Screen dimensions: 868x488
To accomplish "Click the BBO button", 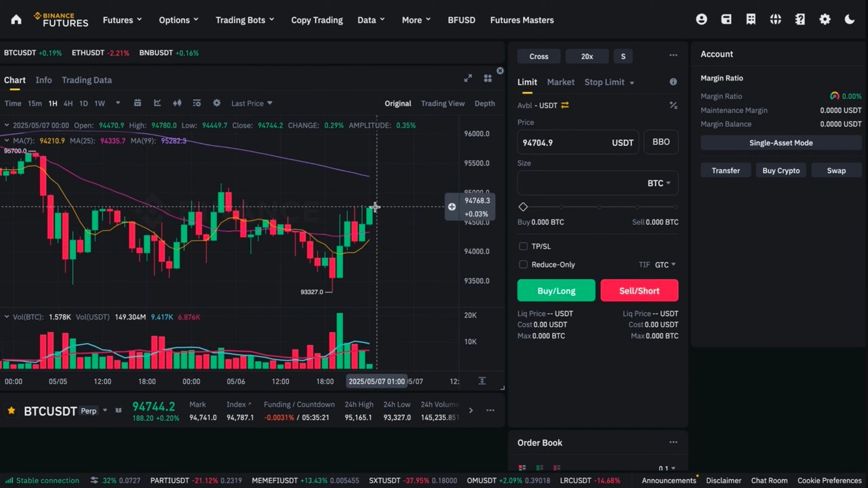I will point(661,142).
